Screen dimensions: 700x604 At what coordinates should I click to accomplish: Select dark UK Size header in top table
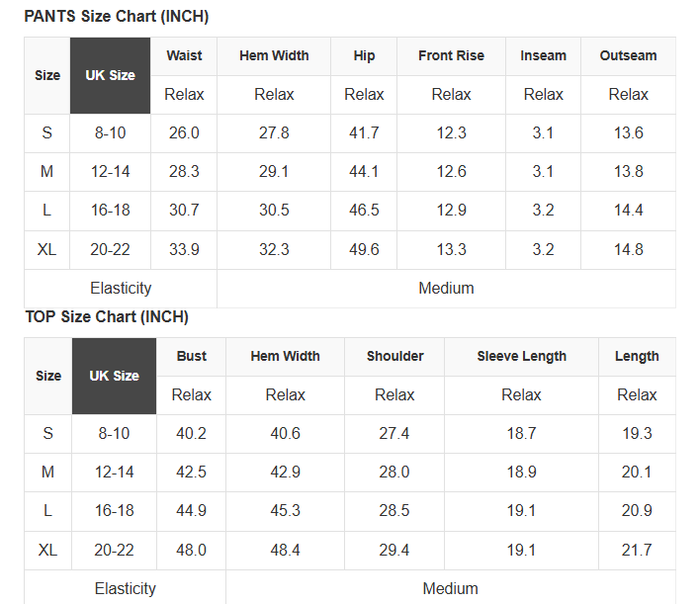coord(114,376)
